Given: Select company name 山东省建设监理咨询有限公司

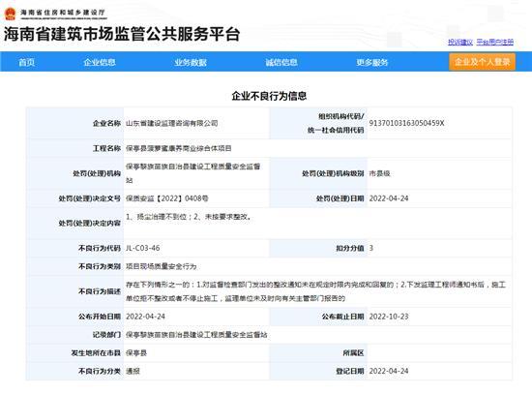Looking at the screenshot, I should (171, 123).
